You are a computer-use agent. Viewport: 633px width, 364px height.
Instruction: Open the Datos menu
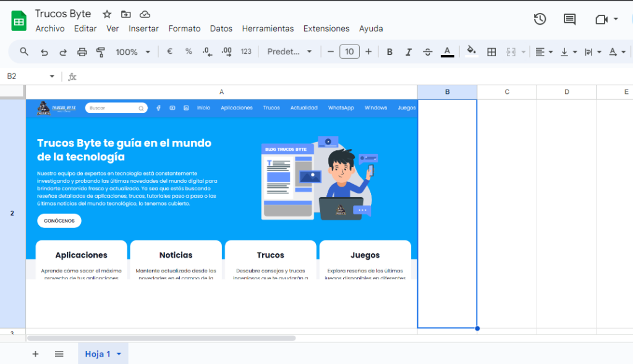tap(221, 28)
